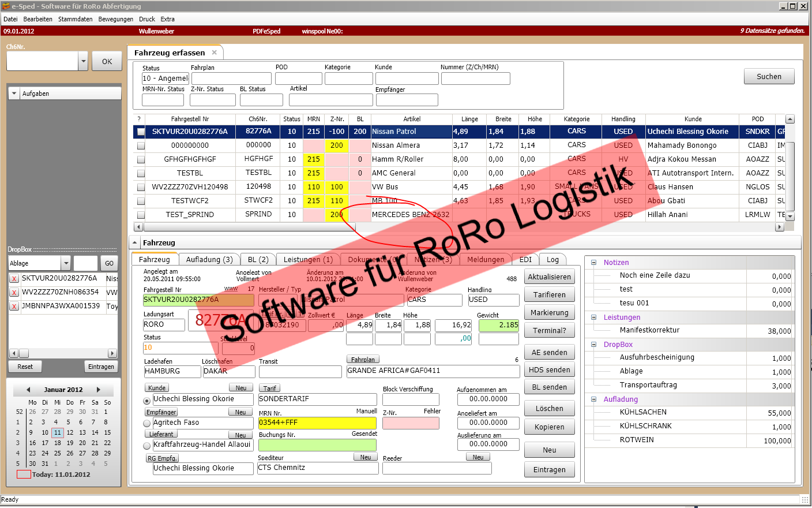Click the red Today box in calendar

tap(24, 475)
